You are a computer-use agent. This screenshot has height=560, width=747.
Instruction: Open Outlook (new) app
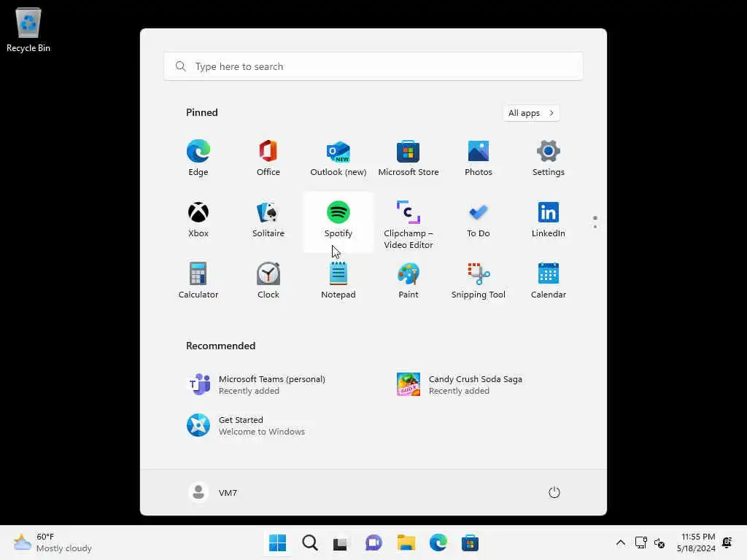coord(338,158)
